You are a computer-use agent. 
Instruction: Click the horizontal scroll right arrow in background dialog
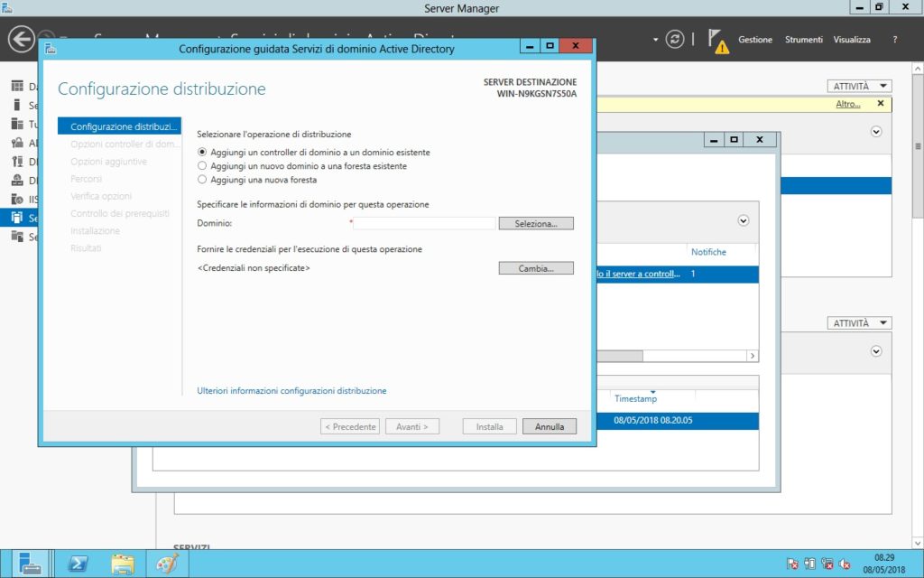click(x=752, y=356)
